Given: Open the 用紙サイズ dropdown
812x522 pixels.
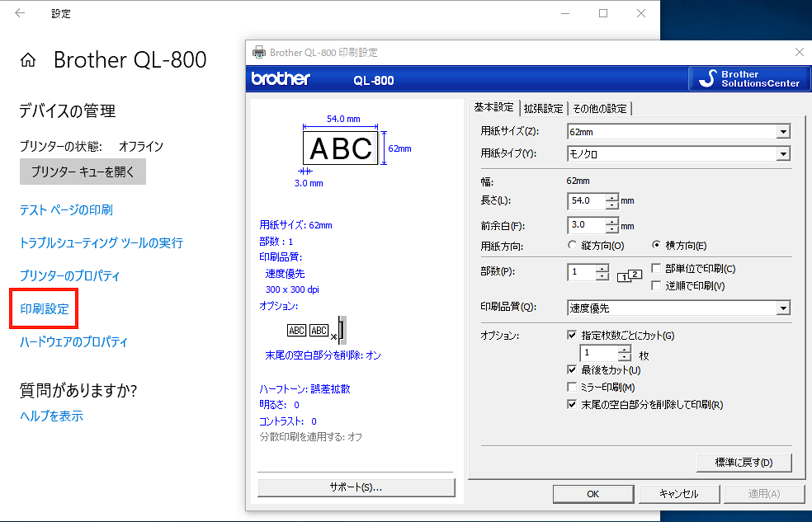Looking at the screenshot, I should 782,132.
